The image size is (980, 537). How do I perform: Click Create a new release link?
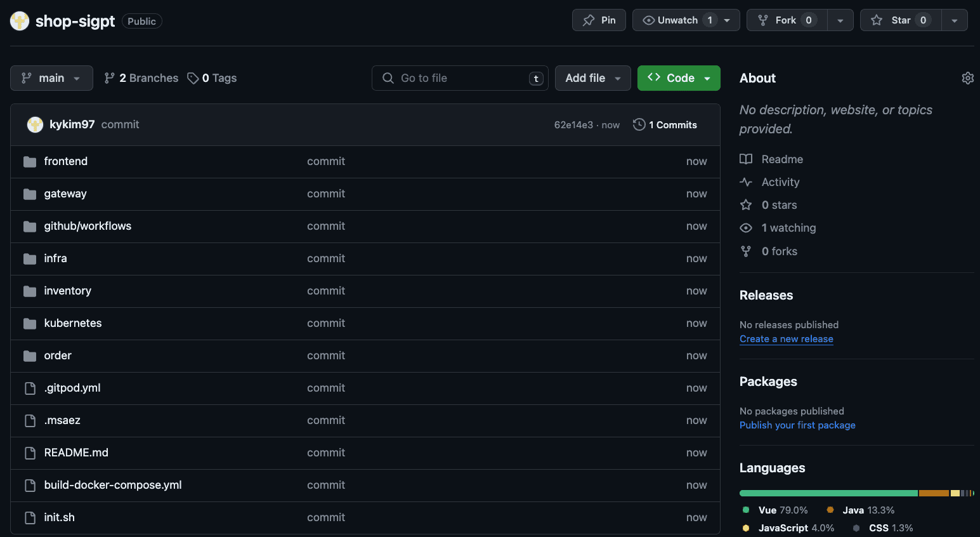[787, 339]
